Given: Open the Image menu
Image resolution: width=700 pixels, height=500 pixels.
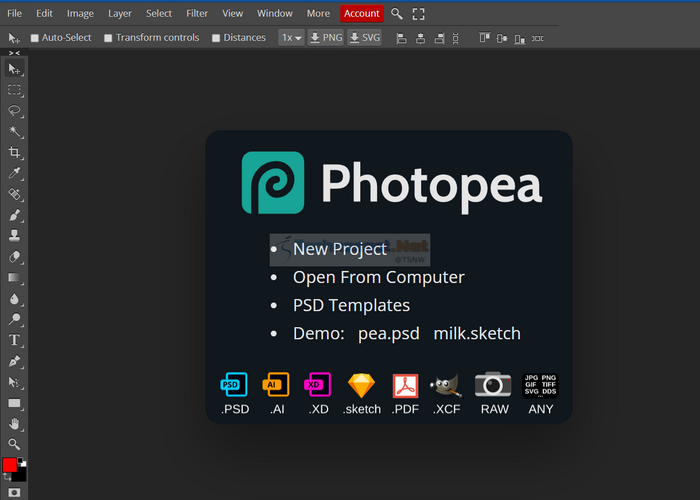Looking at the screenshot, I should click(80, 13).
